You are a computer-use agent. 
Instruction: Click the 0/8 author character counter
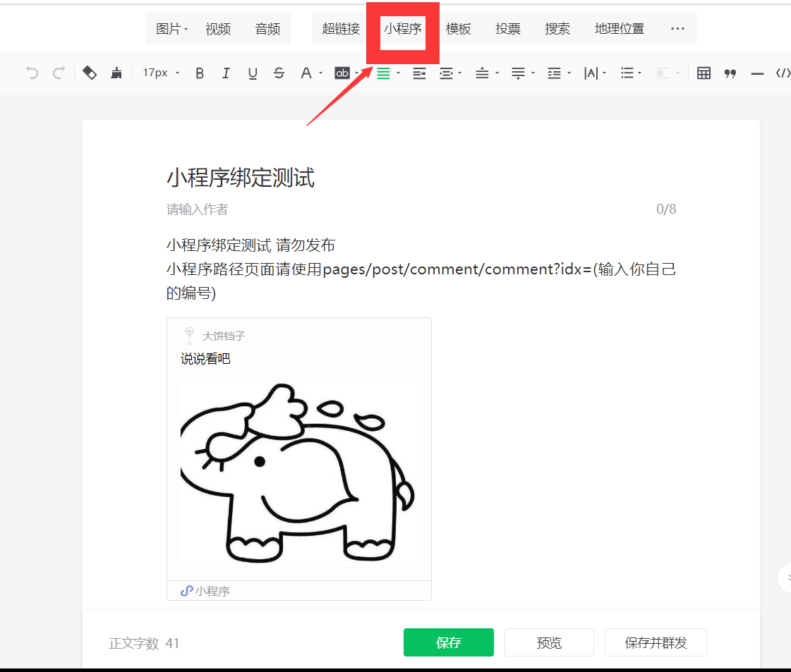coord(666,209)
